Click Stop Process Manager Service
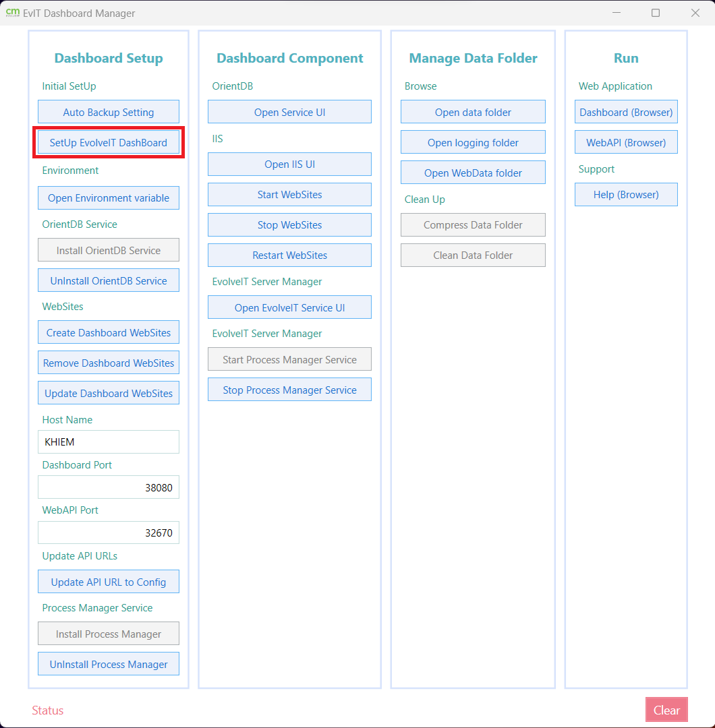 pos(289,389)
